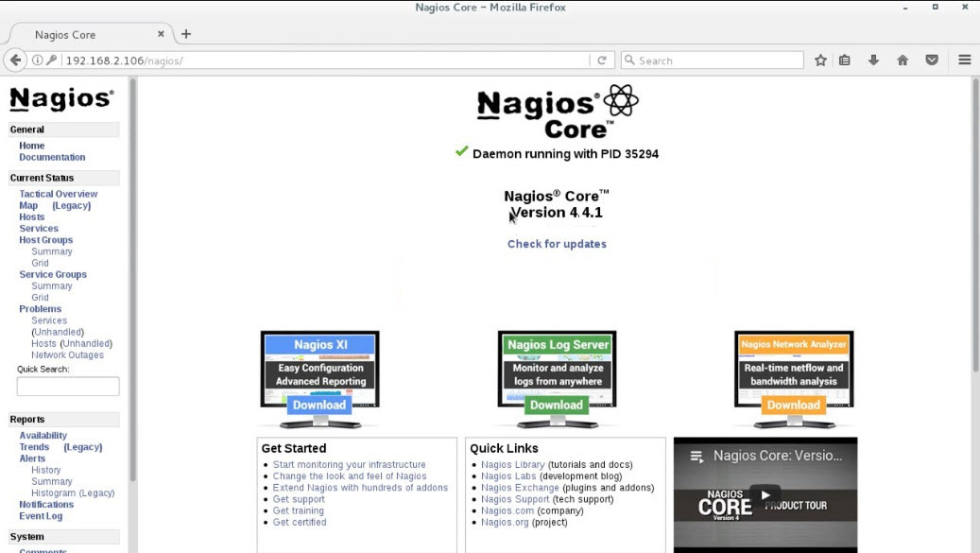
Task: Click the Nagios logo in the sidebar
Action: click(61, 98)
